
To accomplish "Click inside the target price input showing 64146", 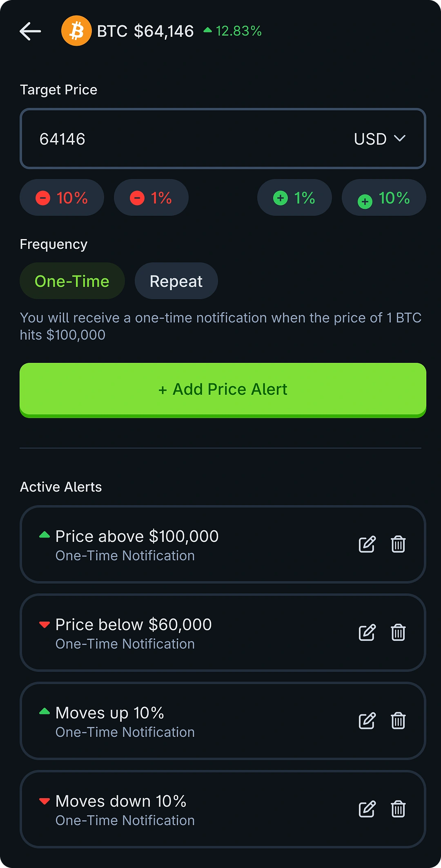I will [x=163, y=139].
